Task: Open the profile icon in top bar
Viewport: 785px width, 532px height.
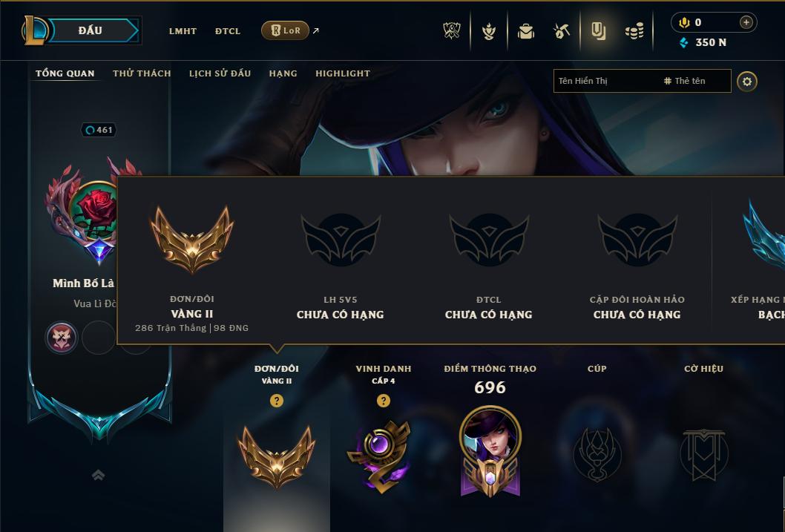Action: (x=598, y=31)
